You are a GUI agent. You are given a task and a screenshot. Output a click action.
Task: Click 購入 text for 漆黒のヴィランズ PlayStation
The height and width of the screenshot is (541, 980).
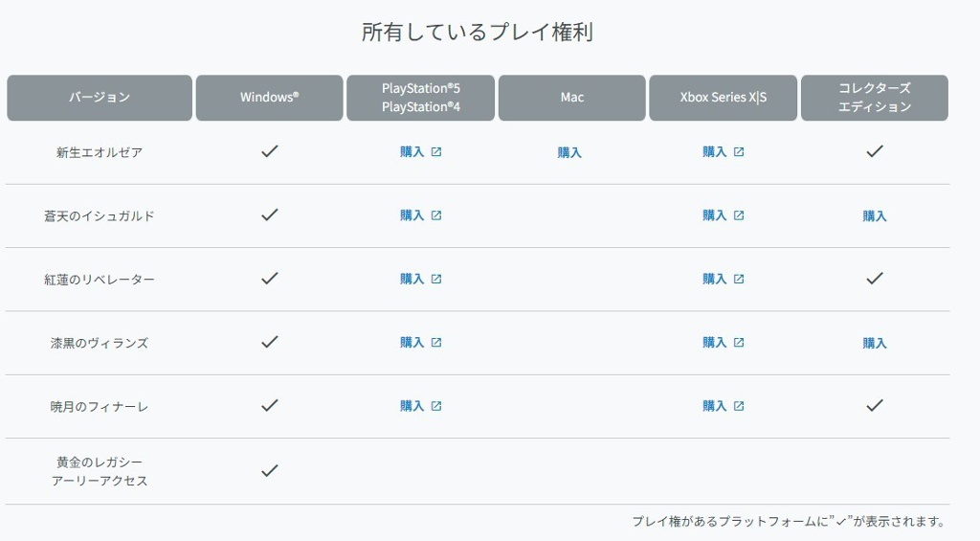pyautogui.click(x=412, y=342)
